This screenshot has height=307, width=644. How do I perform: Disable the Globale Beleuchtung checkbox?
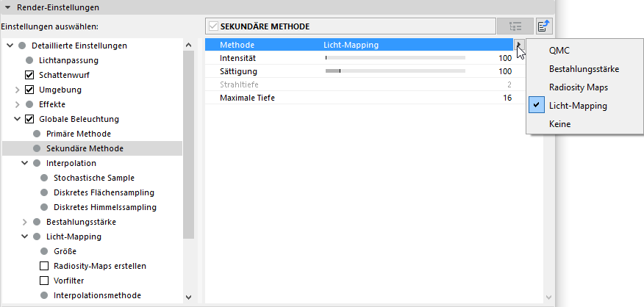click(29, 119)
